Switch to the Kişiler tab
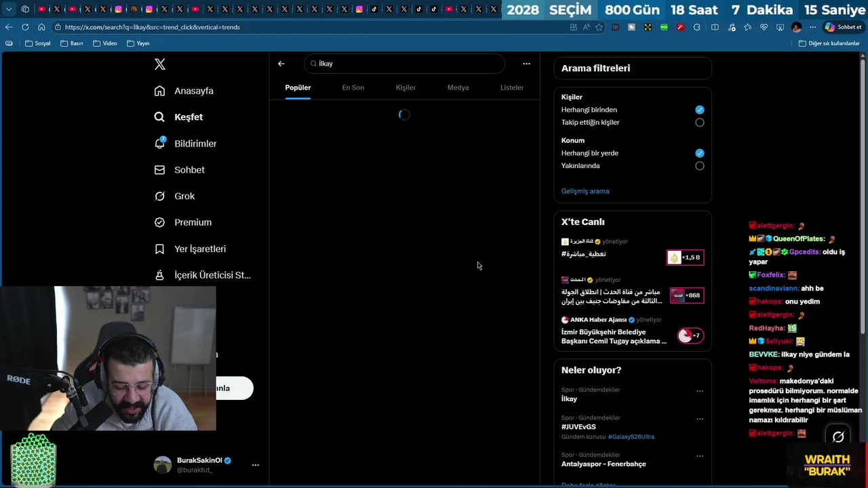Image resolution: width=868 pixels, height=488 pixels. pos(406,87)
